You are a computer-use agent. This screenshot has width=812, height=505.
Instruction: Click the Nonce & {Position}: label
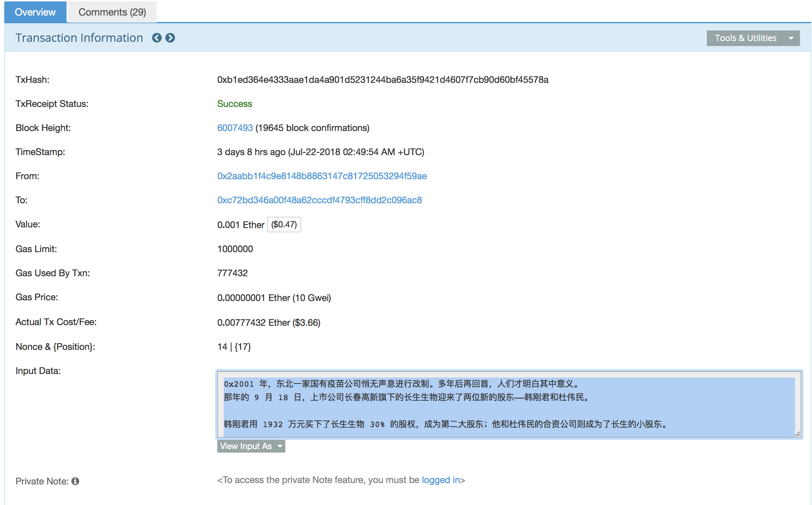coord(55,347)
